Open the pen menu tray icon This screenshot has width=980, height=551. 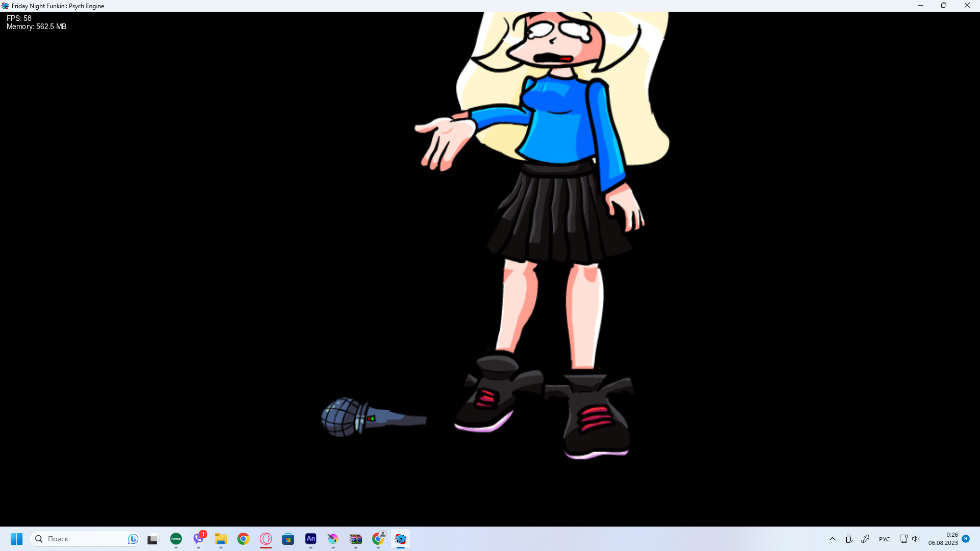[865, 539]
